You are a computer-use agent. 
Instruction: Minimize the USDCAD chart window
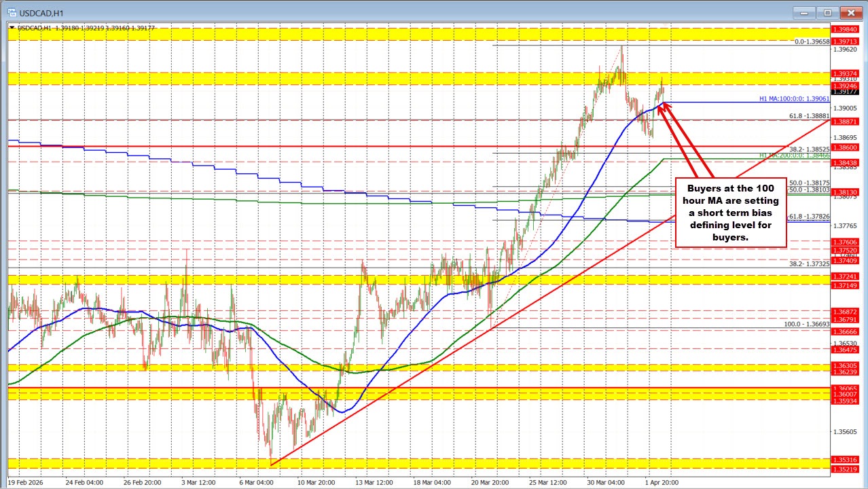[803, 12]
